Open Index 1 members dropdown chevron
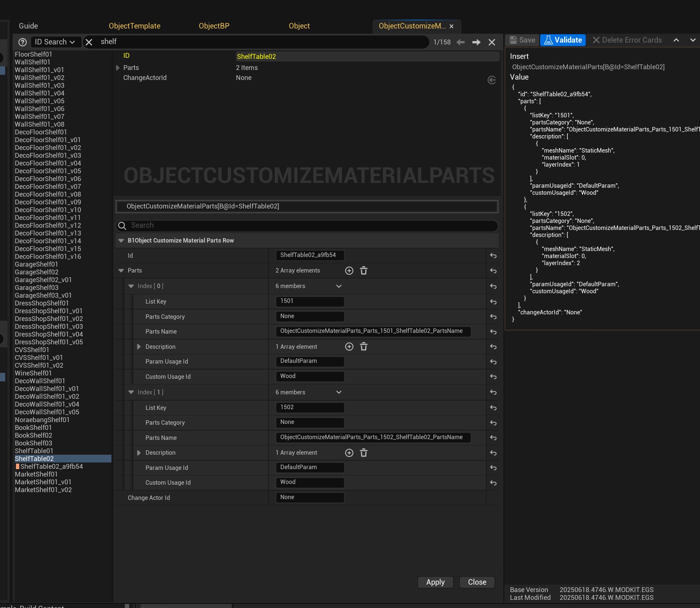The height and width of the screenshot is (608, 700). (x=339, y=392)
